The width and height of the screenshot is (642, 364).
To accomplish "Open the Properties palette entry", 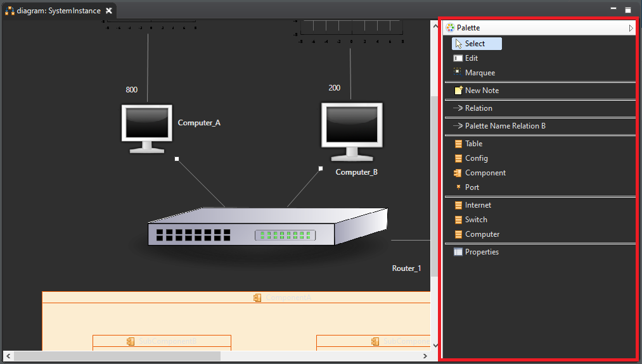I will tap(481, 252).
